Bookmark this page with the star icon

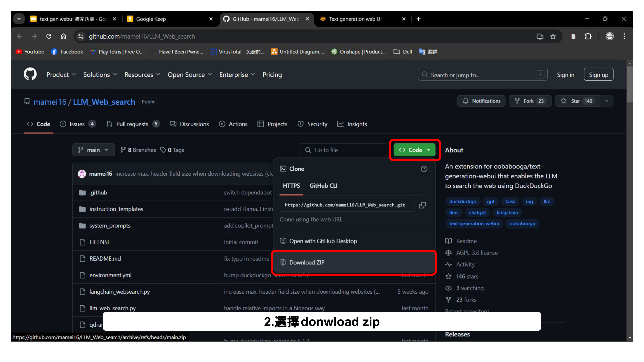tap(553, 36)
